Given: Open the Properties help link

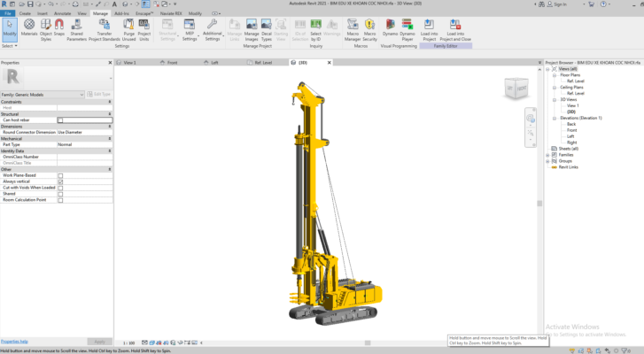Looking at the screenshot, I should [x=14, y=341].
